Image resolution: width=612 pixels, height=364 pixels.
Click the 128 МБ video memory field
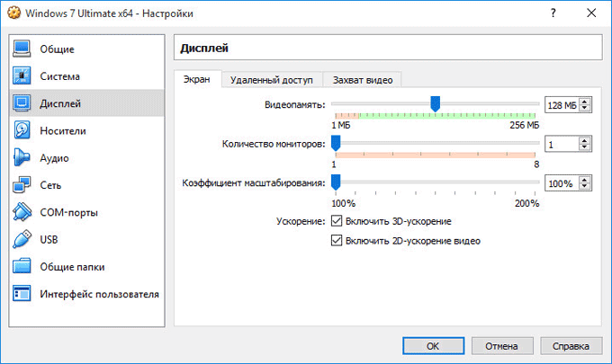562,105
